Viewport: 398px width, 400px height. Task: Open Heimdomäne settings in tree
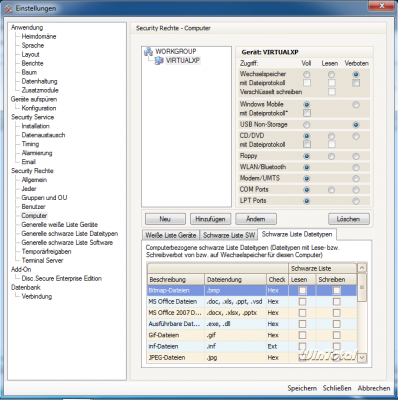[x=39, y=36]
